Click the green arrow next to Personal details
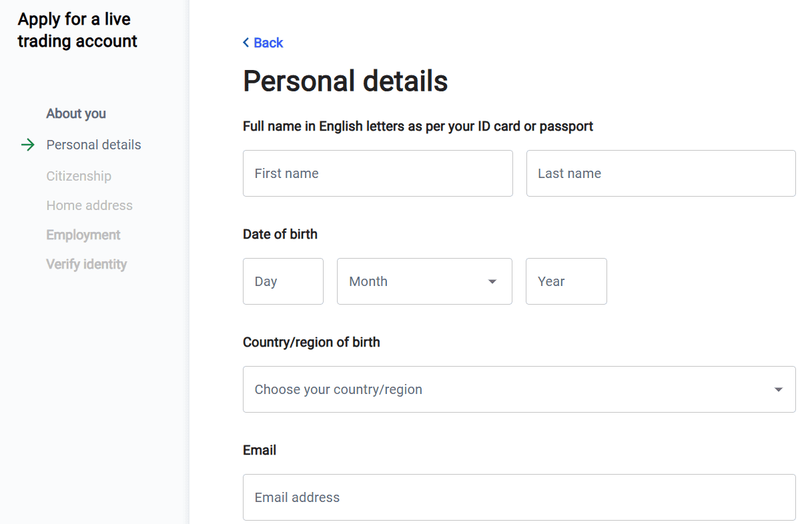 [28, 145]
